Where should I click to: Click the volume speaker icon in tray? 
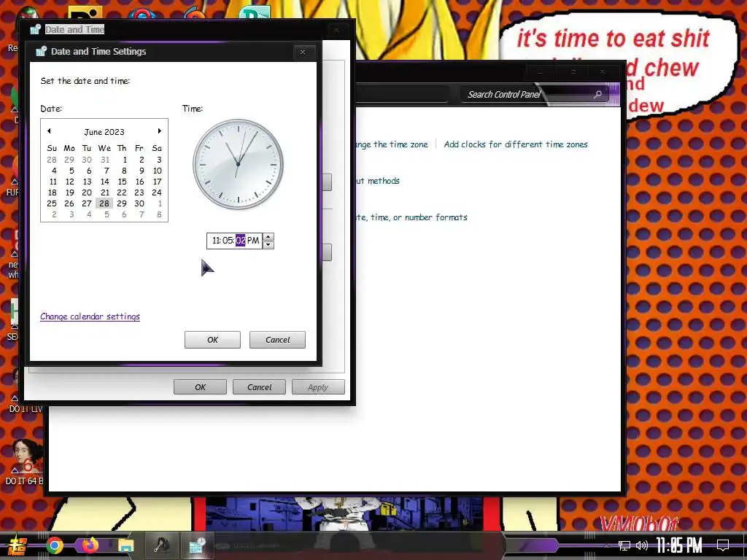pyautogui.click(x=642, y=545)
